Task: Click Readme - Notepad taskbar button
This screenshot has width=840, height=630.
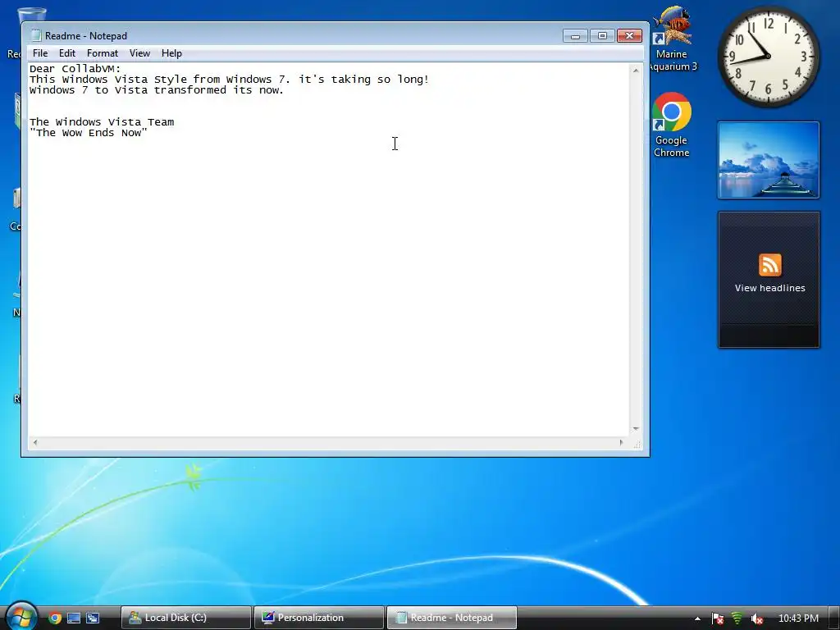Action: [452, 618]
